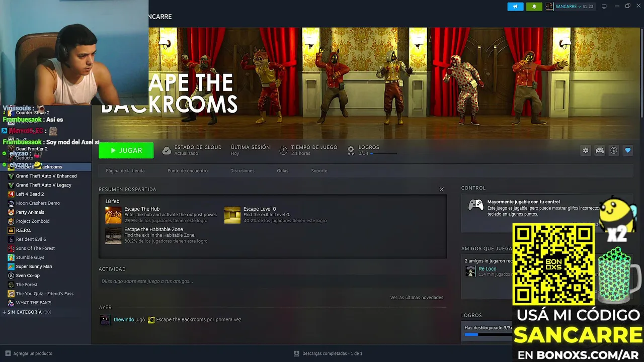
Task: Click the controller icon in the CONTROL panel
Action: pyautogui.click(x=476, y=205)
